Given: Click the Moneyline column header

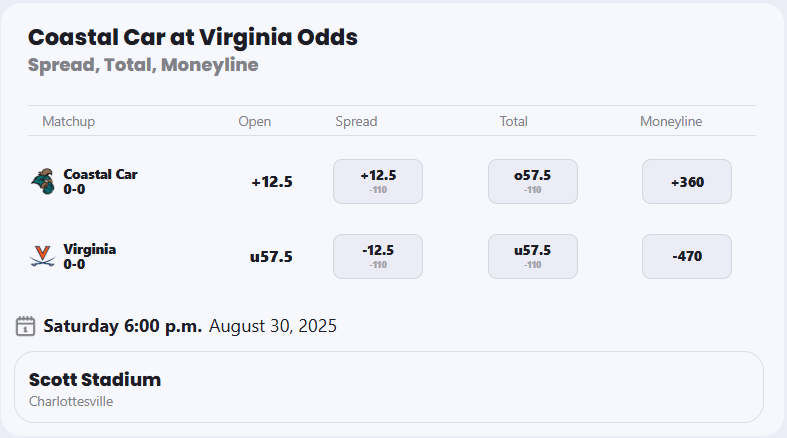Looking at the screenshot, I should [x=671, y=121].
